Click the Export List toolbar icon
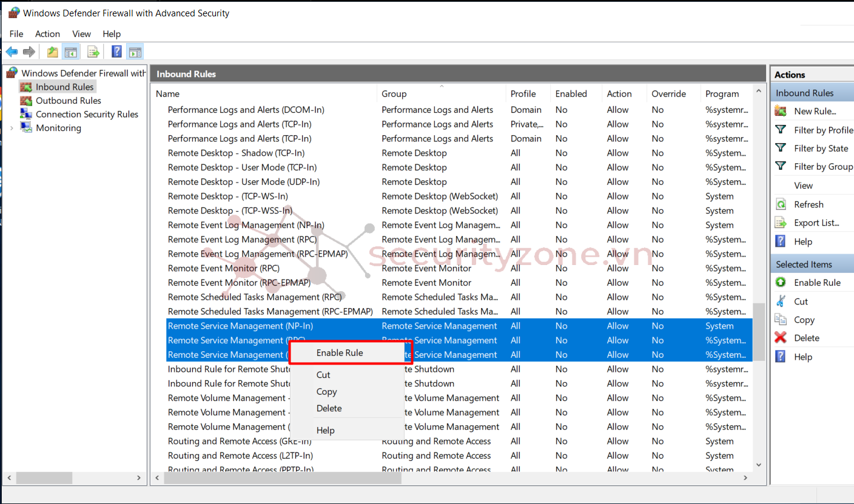The height and width of the screenshot is (504, 854). (93, 52)
